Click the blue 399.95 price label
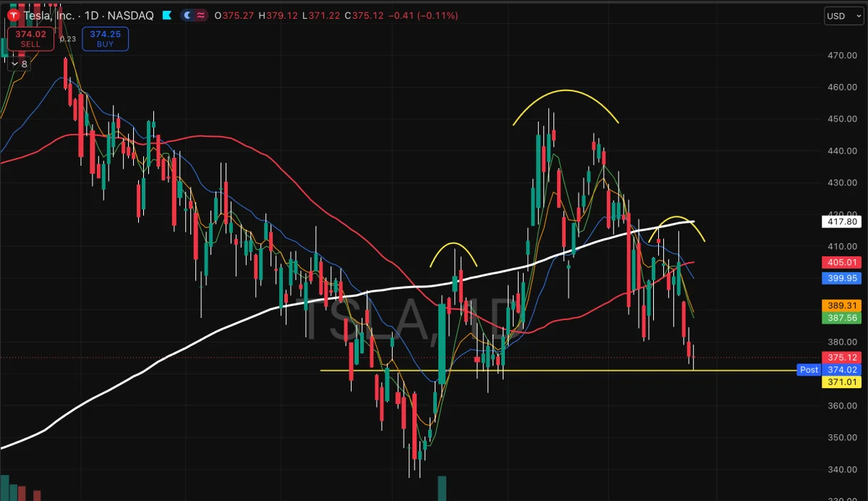Screen dimensions: 868x501 [841, 278]
